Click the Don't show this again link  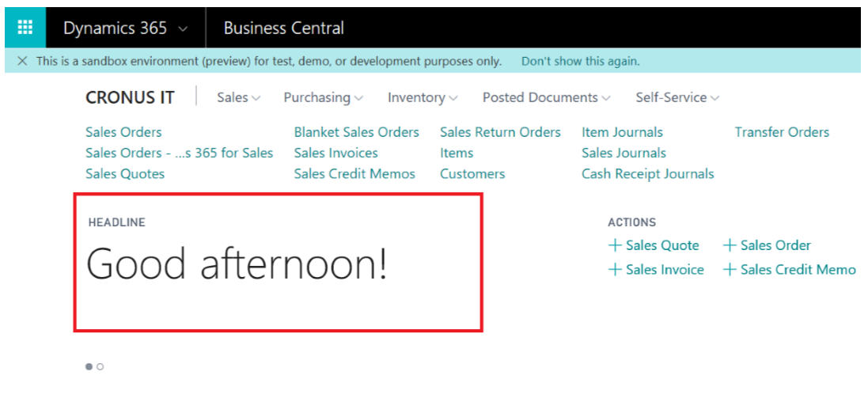(581, 61)
